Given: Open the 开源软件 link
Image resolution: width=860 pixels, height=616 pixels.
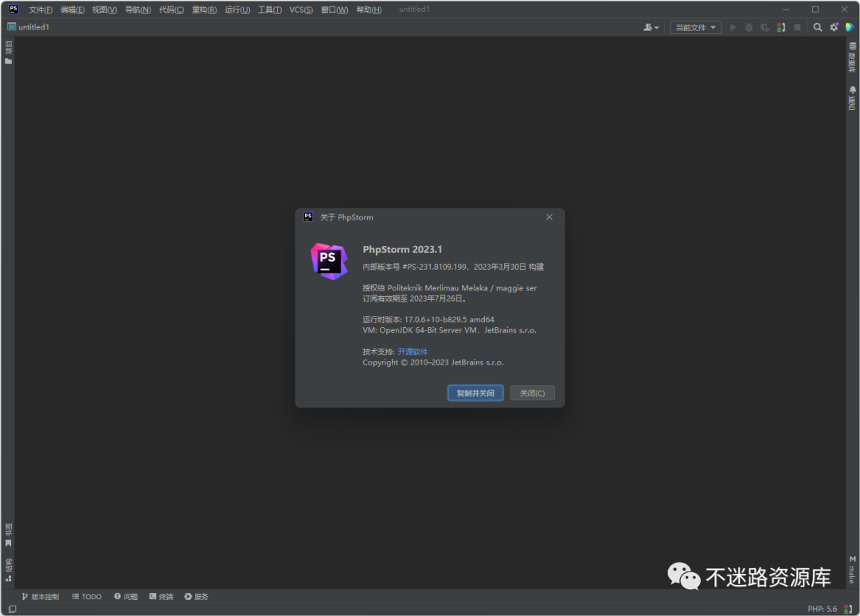Looking at the screenshot, I should [412, 352].
